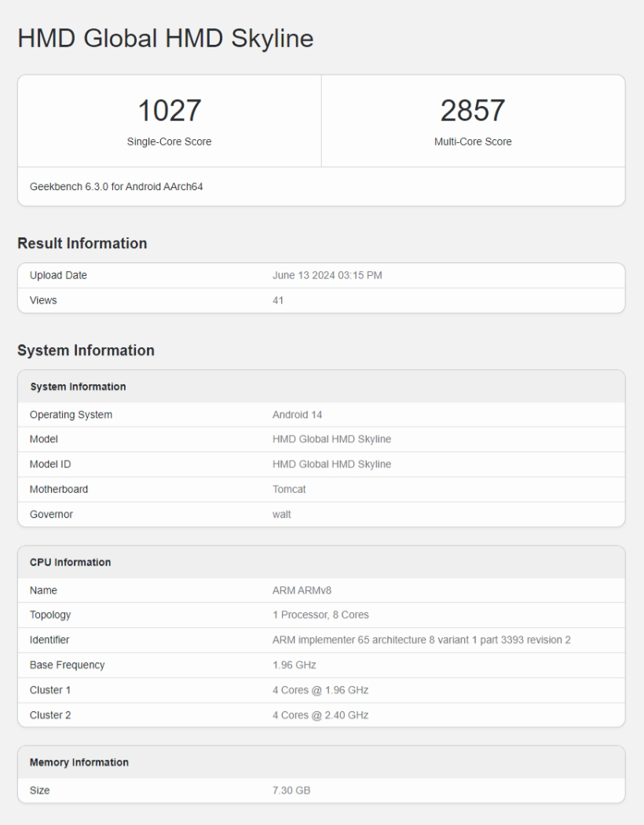Click the Result Information heading
Image resolution: width=644 pixels, height=825 pixels.
point(82,244)
